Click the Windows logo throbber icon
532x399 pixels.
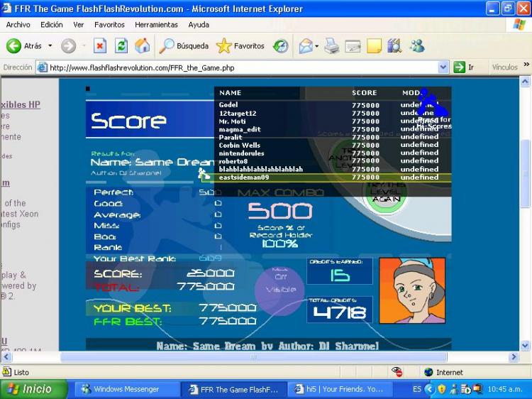point(519,24)
